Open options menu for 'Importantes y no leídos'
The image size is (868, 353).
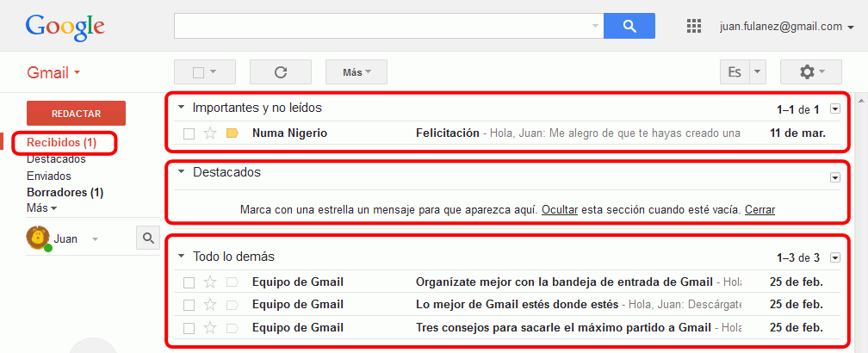(x=835, y=109)
